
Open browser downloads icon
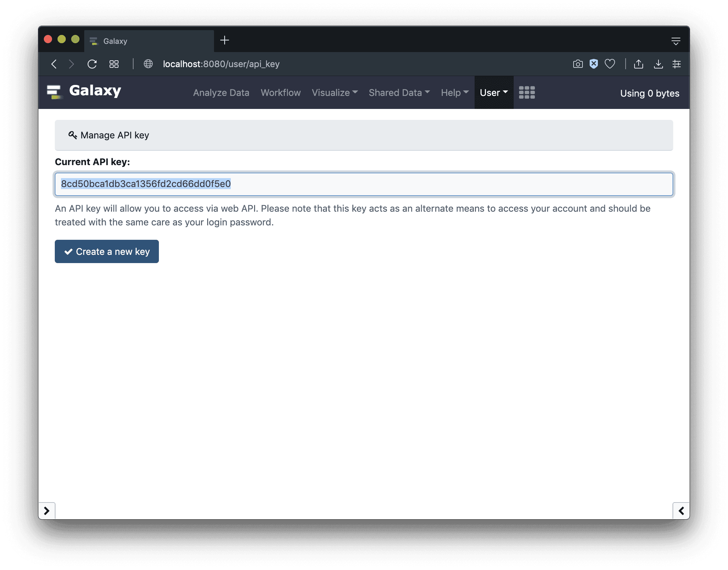click(x=658, y=64)
